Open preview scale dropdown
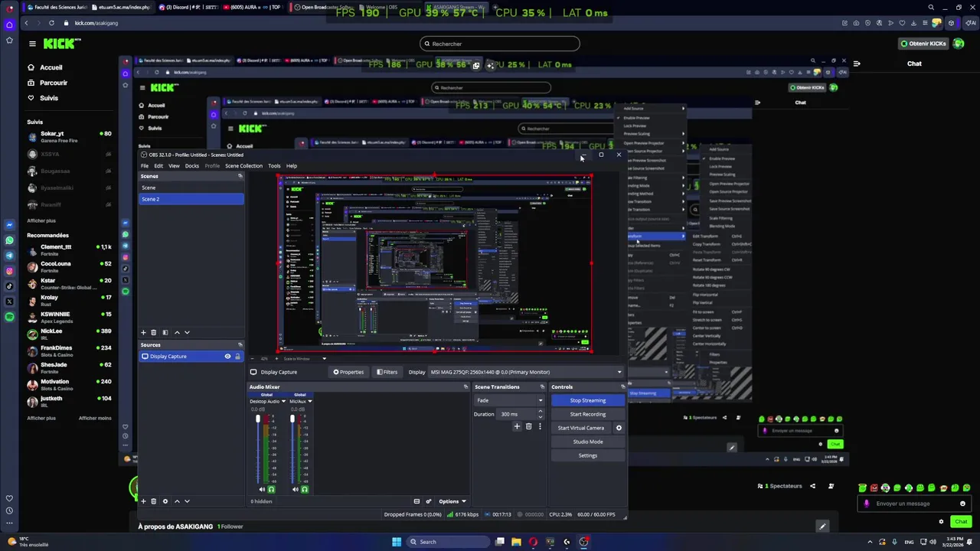980x551 pixels. [x=324, y=358]
